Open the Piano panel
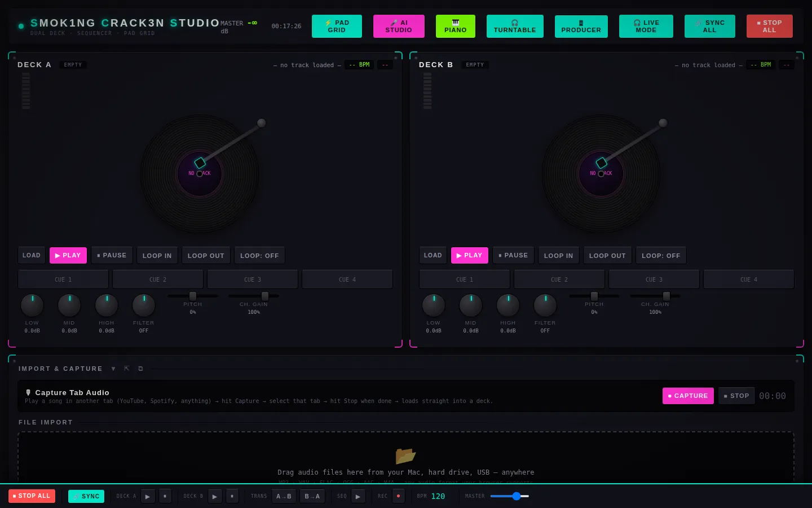 click(456, 26)
